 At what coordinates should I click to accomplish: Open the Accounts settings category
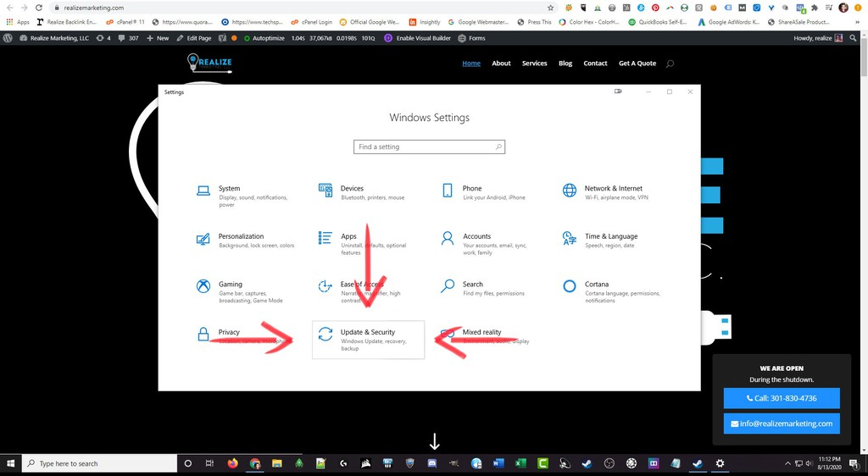[x=487, y=244]
